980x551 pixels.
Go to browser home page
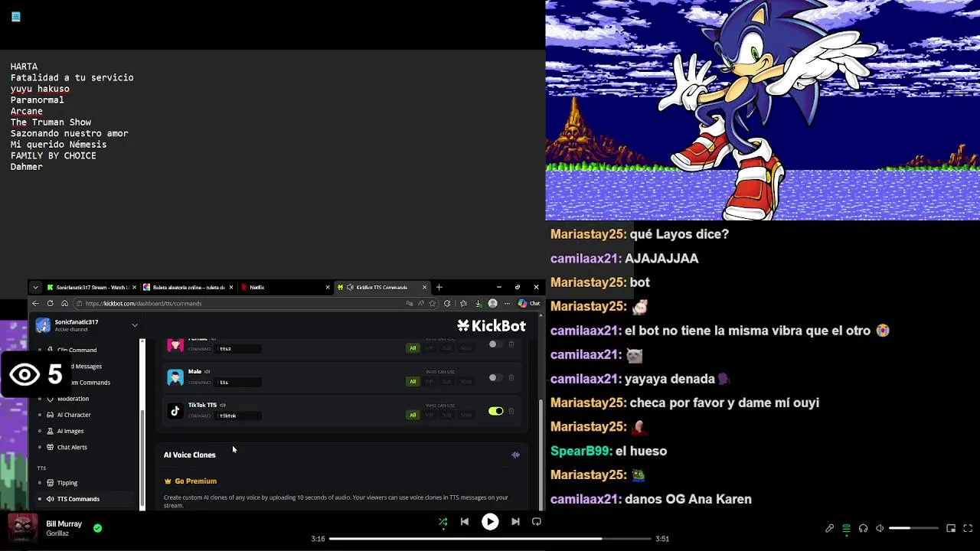[65, 304]
